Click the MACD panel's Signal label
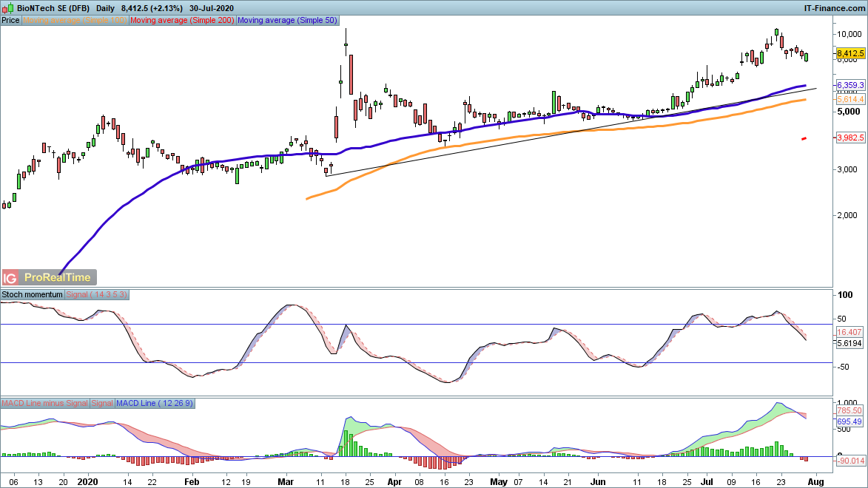The height and width of the screenshot is (488, 868). 103,403
